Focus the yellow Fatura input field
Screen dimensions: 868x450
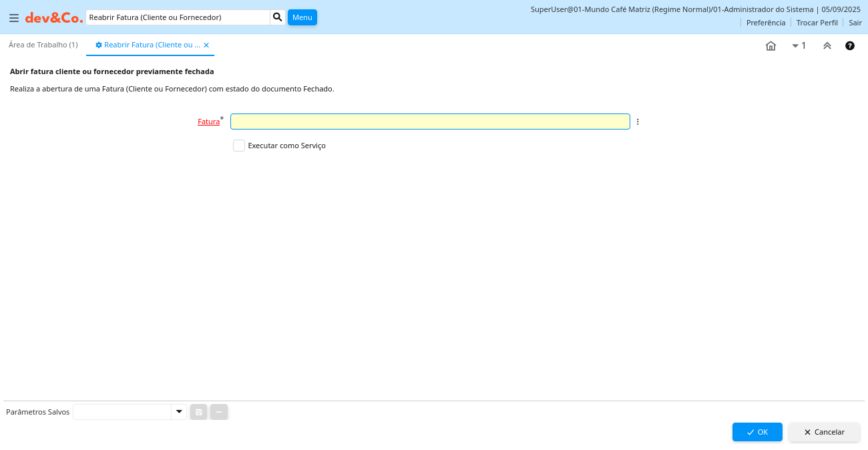point(430,122)
